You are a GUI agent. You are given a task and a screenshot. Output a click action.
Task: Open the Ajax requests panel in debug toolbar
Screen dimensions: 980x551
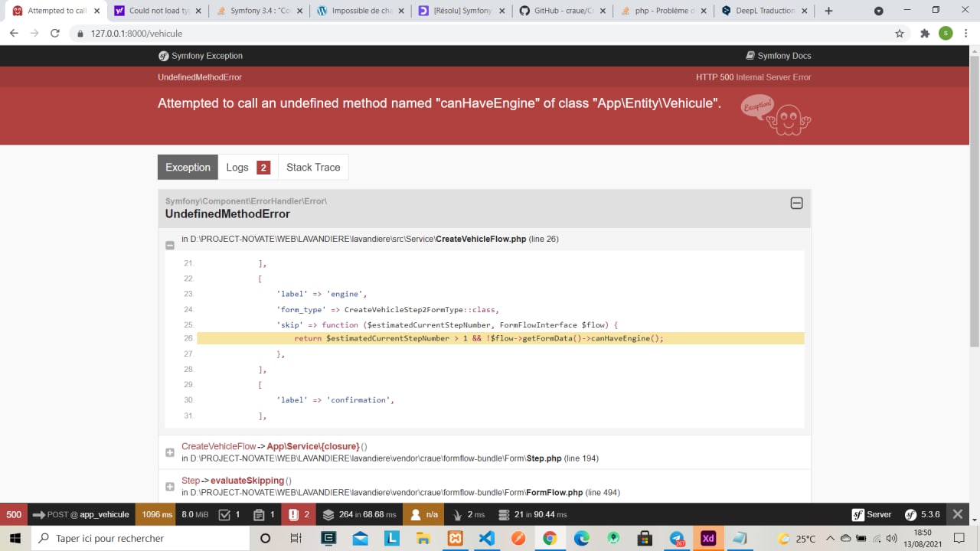coord(229,514)
